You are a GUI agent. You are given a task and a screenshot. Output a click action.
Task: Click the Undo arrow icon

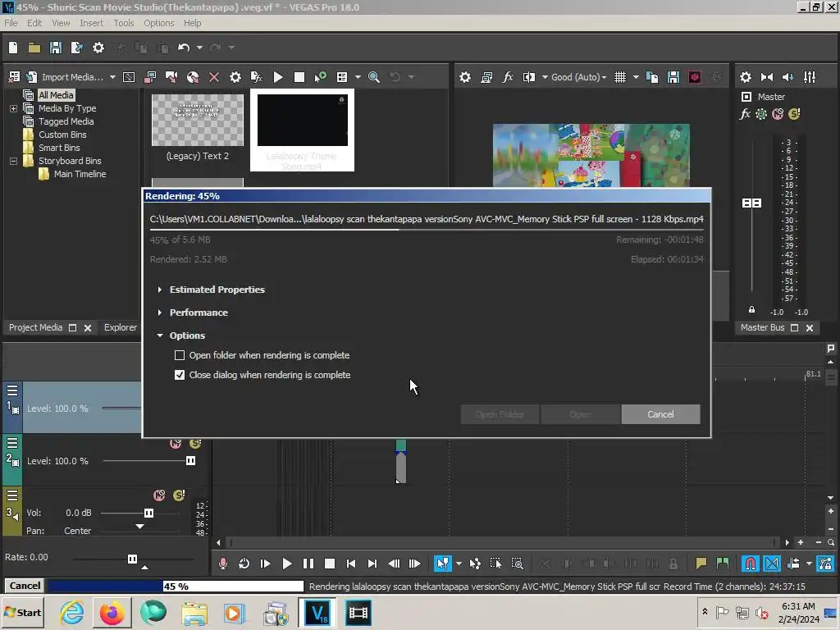click(184, 48)
